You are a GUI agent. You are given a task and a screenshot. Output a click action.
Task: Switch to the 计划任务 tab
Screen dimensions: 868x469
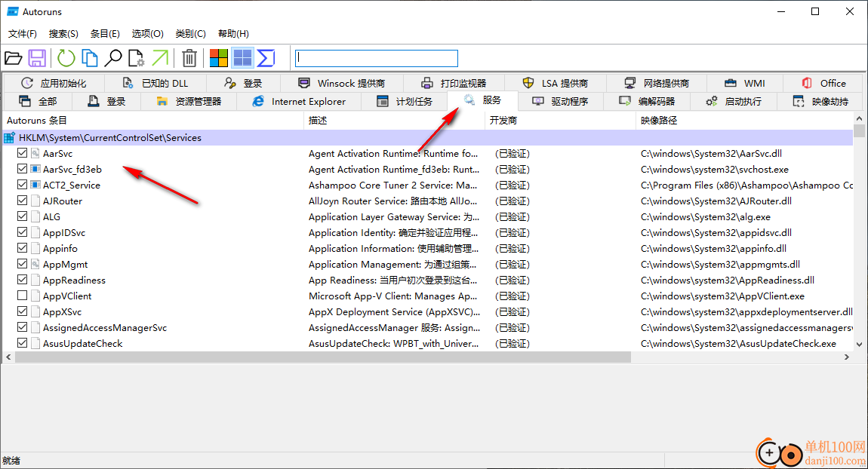click(404, 101)
